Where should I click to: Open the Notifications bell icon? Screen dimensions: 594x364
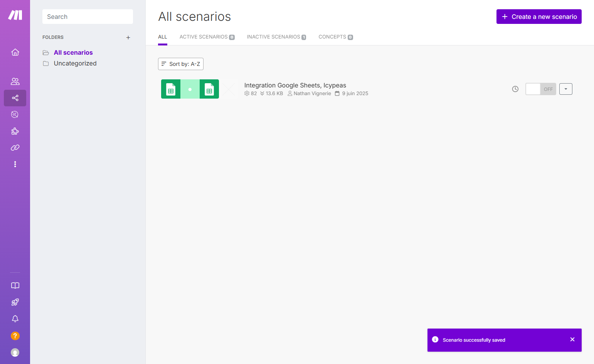pyautogui.click(x=15, y=319)
